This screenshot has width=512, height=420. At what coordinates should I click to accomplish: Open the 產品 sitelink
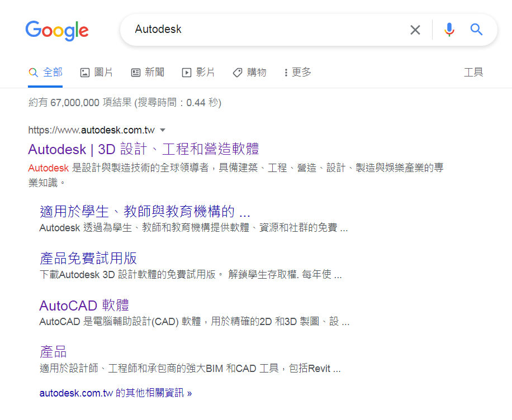[x=53, y=352]
